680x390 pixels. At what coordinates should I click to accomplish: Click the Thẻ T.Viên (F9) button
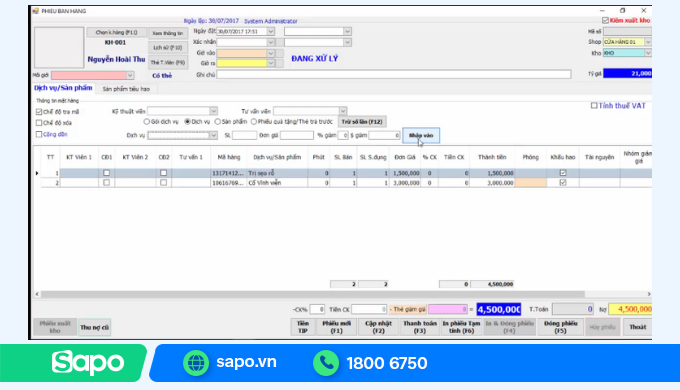168,62
